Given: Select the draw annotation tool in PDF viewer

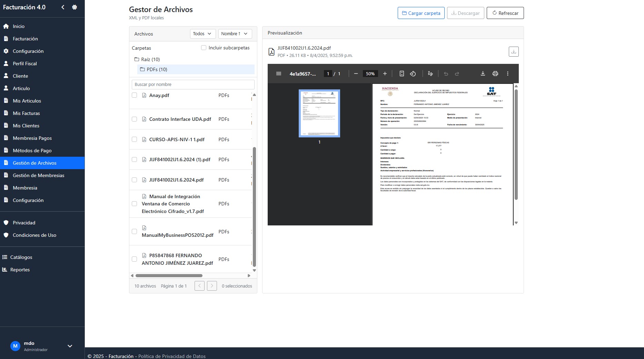Looking at the screenshot, I should [430, 74].
